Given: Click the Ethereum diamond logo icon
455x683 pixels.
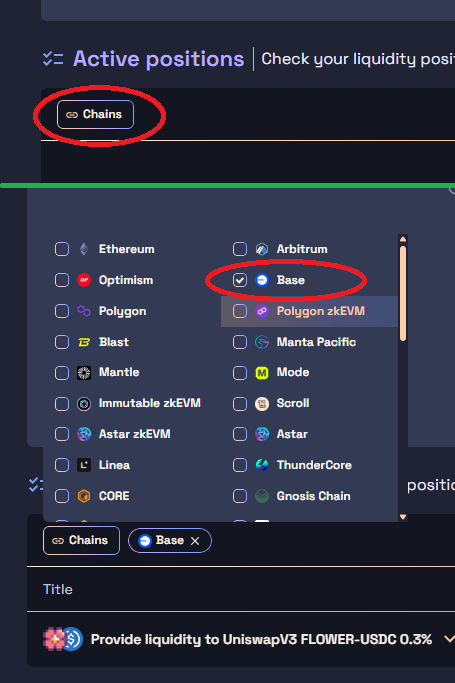Looking at the screenshot, I should coord(84,249).
